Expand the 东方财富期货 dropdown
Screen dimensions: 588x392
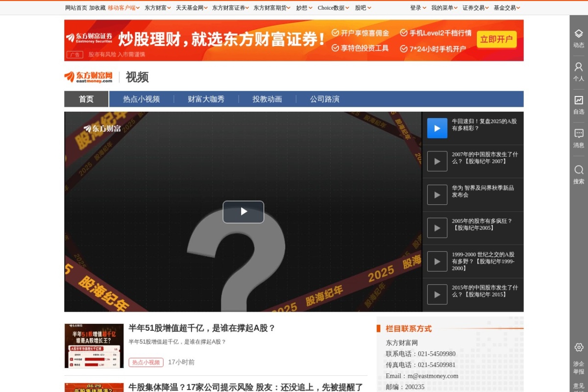272,8
